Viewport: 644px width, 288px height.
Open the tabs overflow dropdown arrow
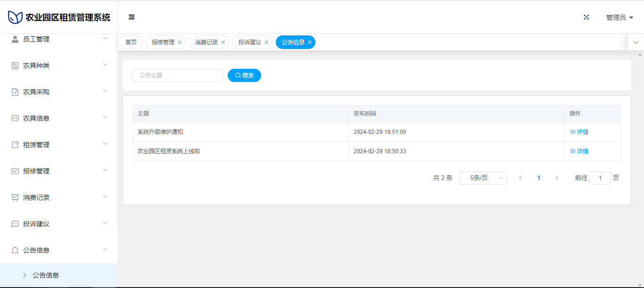tap(636, 42)
